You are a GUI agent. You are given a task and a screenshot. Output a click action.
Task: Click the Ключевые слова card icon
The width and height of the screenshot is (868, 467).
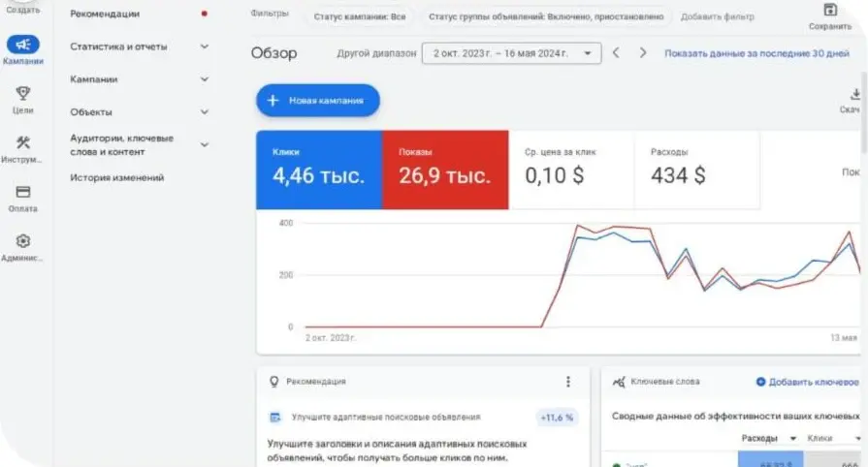619,382
